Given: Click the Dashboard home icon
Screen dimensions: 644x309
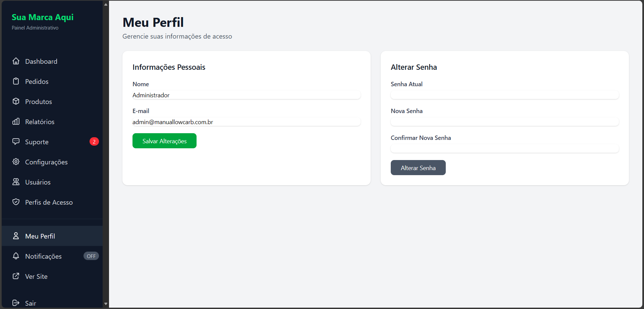Looking at the screenshot, I should [x=16, y=61].
